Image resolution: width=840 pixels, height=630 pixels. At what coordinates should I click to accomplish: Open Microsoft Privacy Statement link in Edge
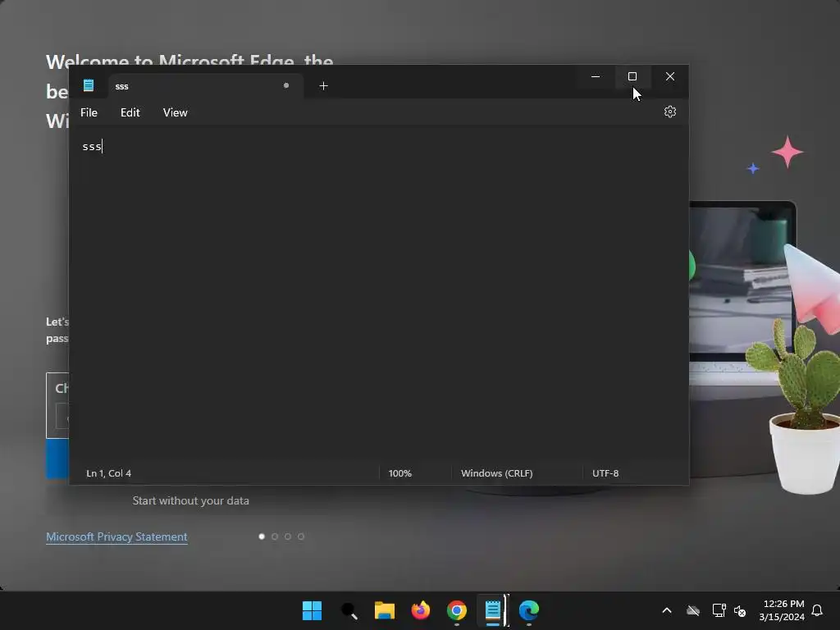tap(116, 536)
